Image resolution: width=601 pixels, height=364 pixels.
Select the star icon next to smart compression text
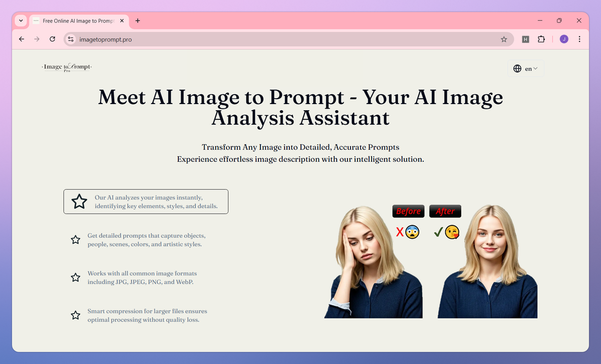pyautogui.click(x=76, y=315)
